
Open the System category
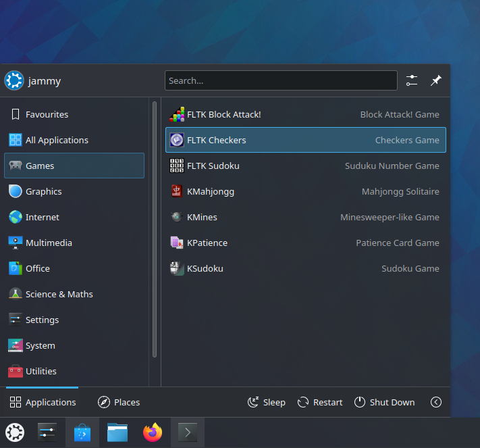pos(74,346)
